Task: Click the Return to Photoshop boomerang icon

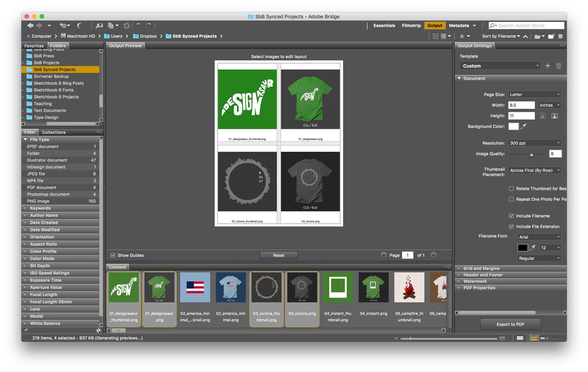Action: pos(79,25)
